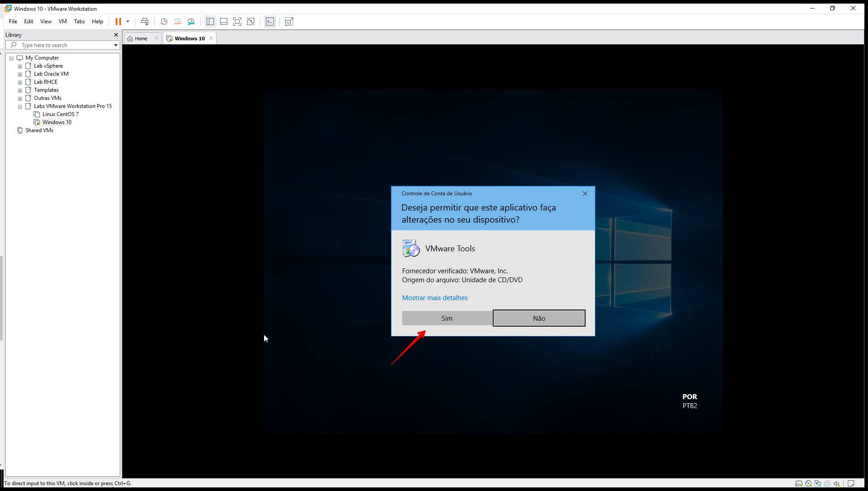Toggle the thumbnail bar view button
The width and height of the screenshot is (868, 491).
coord(223,22)
